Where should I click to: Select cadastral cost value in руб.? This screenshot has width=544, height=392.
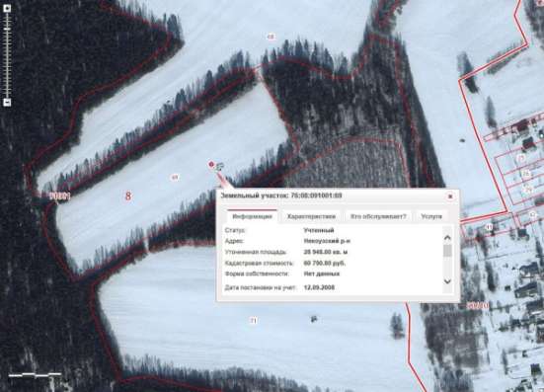coord(325,263)
